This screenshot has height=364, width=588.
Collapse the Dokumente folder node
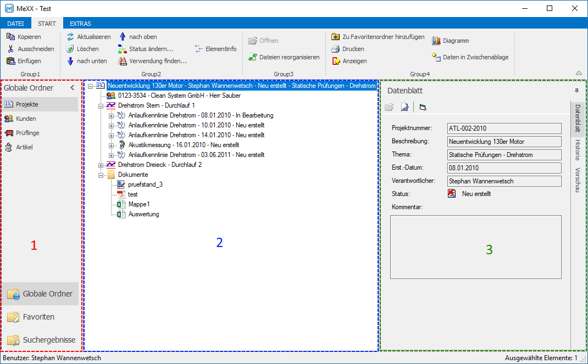pos(101,175)
